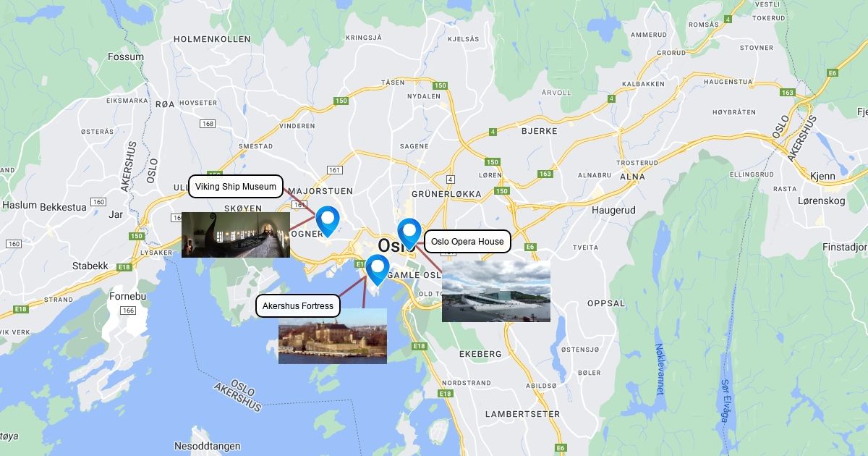868x456 pixels.
Task: View the Oslo Opera House photo thumbnail
Action: (496, 291)
